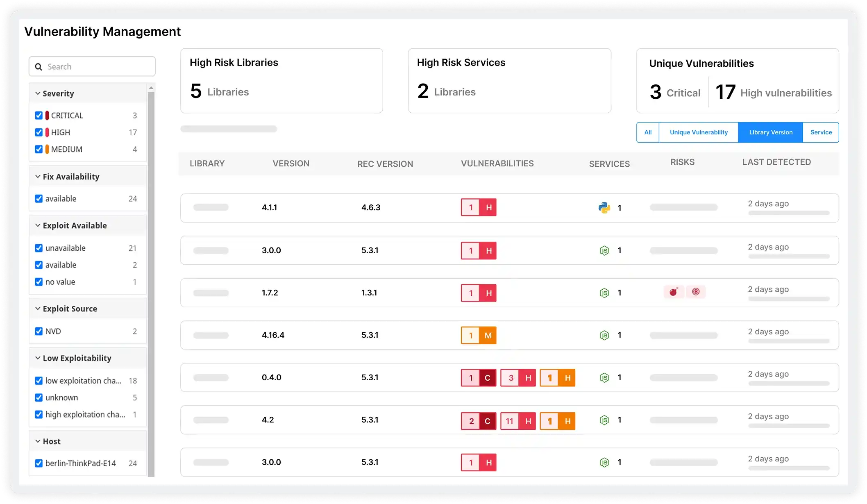This screenshot has width=867, height=504.
Task: Switch to the Service tab
Action: pos(821,132)
